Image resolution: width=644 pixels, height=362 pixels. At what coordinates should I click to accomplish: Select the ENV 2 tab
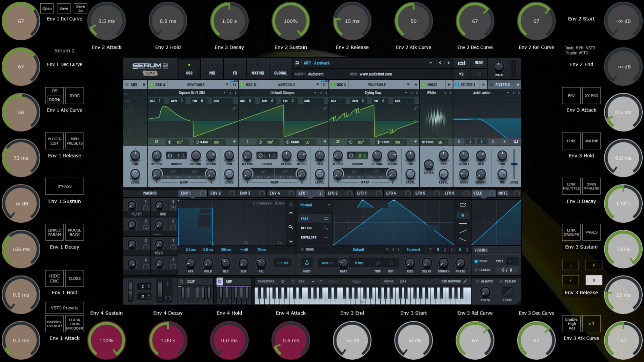coord(222,193)
